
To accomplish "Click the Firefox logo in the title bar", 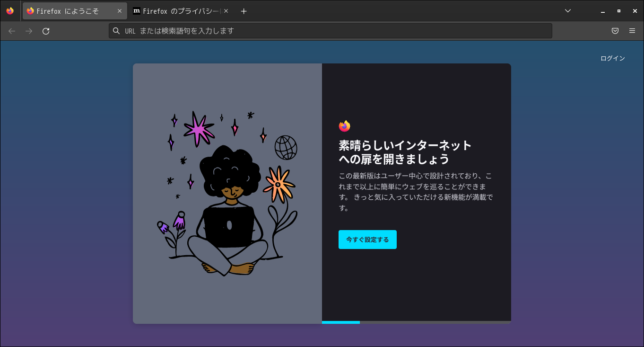I will point(10,11).
